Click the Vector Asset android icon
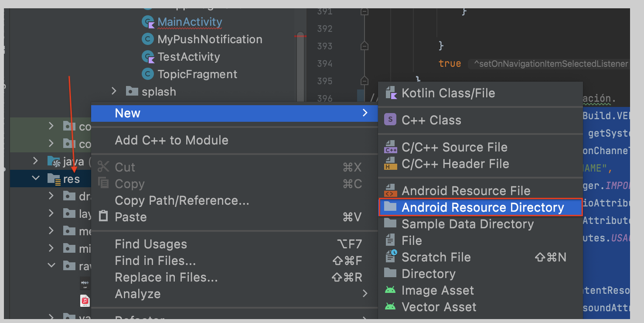Screen dimensions: 644x323 (x=390, y=307)
